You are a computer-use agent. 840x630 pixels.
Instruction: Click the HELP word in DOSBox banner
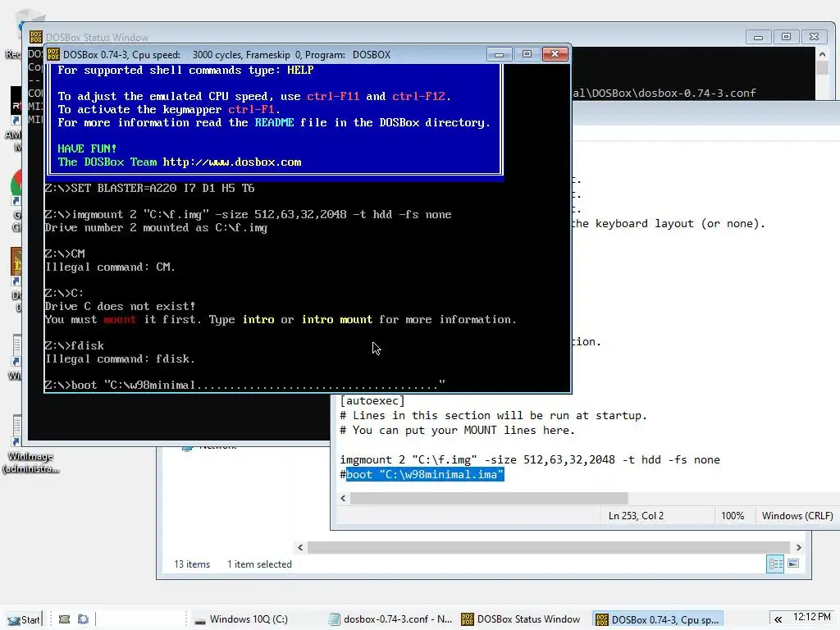(300, 71)
